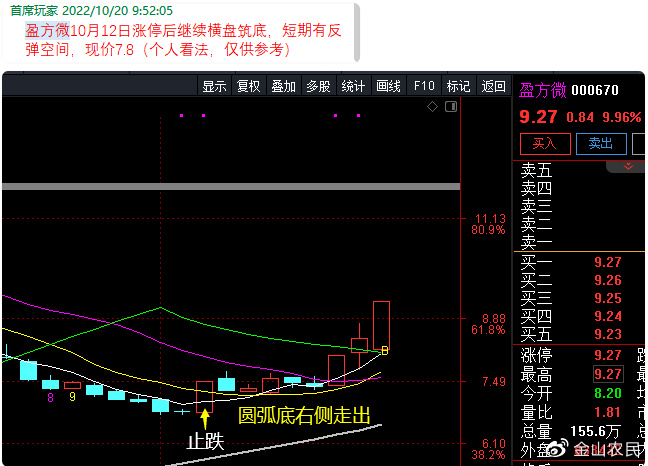The height and width of the screenshot is (466, 648).
Task: Activate the 画线 drawing tool
Action: pos(388,86)
